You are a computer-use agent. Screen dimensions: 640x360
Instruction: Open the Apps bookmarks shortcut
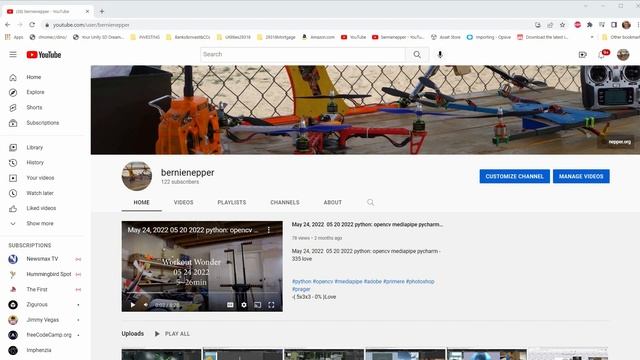click(x=14, y=37)
